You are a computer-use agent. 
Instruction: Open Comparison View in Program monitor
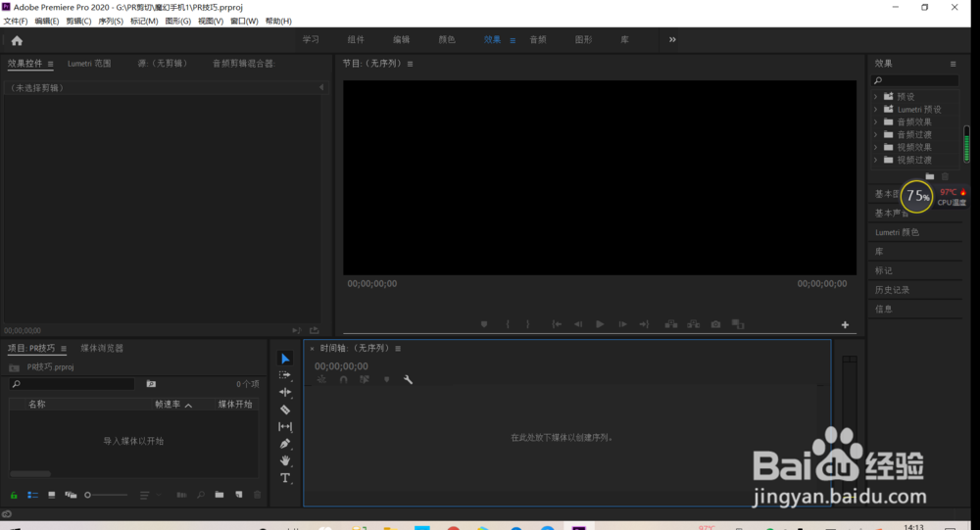(x=738, y=324)
